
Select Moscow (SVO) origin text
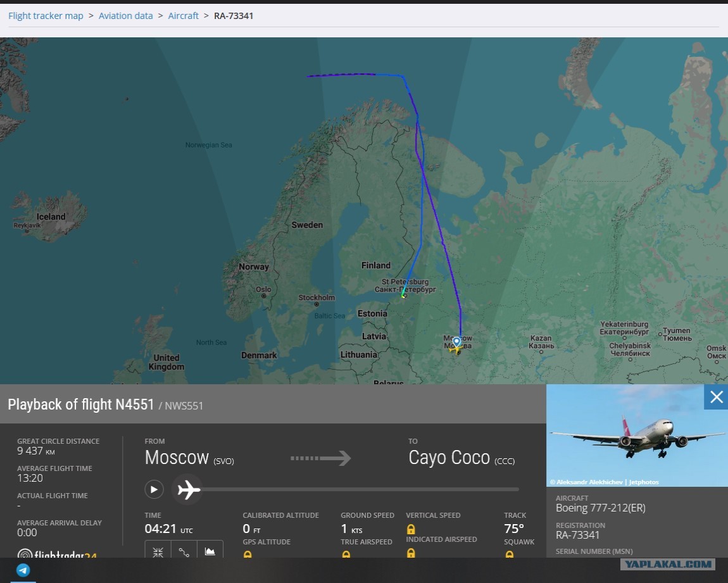[x=189, y=458]
